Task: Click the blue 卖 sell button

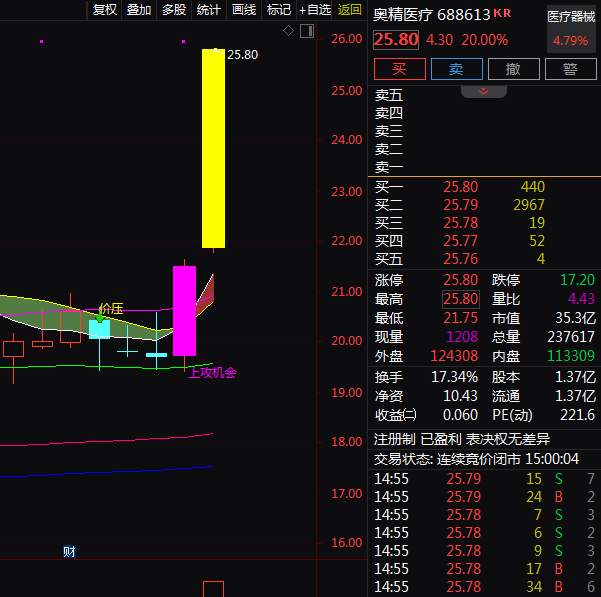Action: pos(456,69)
